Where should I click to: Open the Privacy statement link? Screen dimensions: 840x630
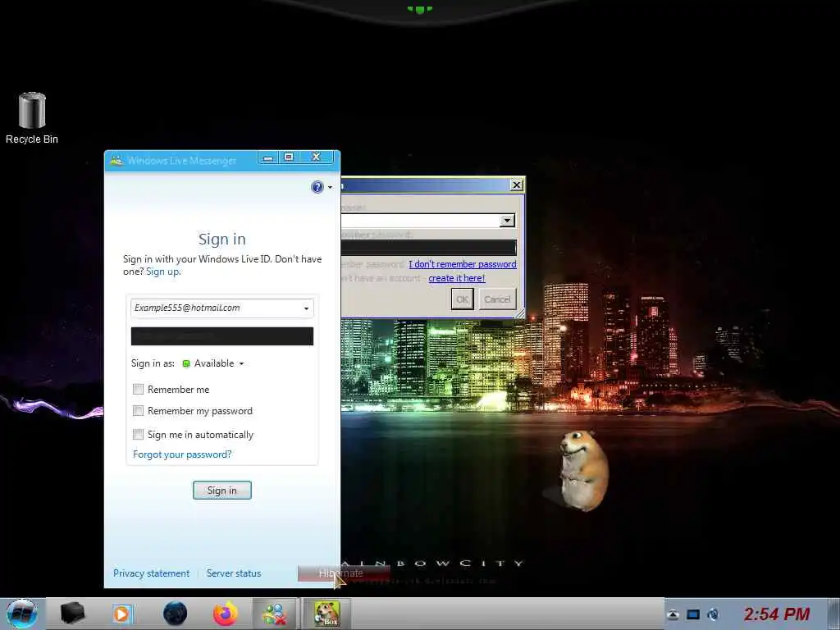click(x=151, y=573)
